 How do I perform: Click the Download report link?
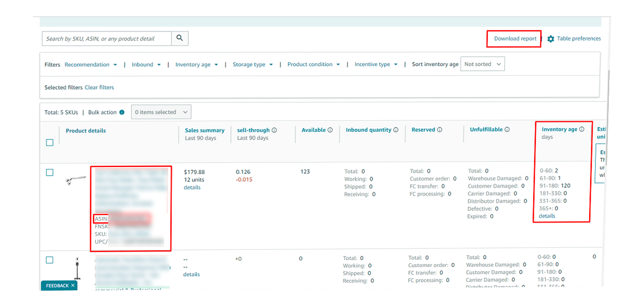tap(515, 39)
